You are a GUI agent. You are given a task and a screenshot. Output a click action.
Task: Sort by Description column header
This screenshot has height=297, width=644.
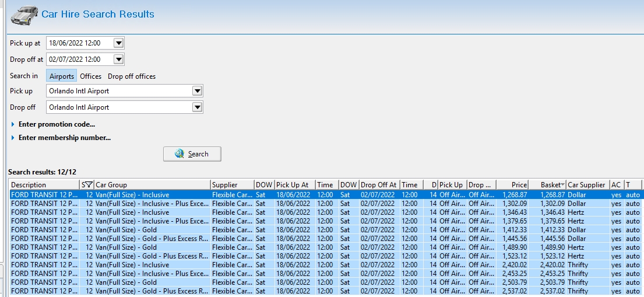(44, 185)
